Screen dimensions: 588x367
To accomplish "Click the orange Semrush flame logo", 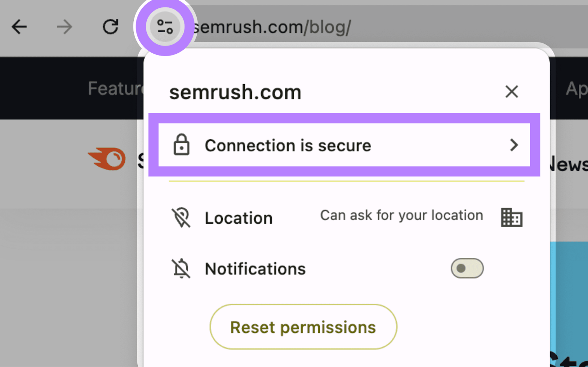I will [107, 159].
